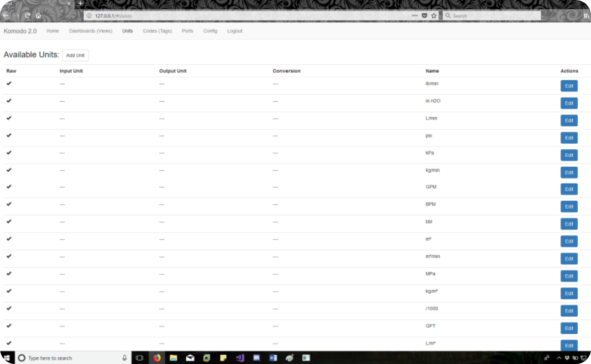Go back using browser back arrow
This screenshot has width=591, height=364.
5,16
